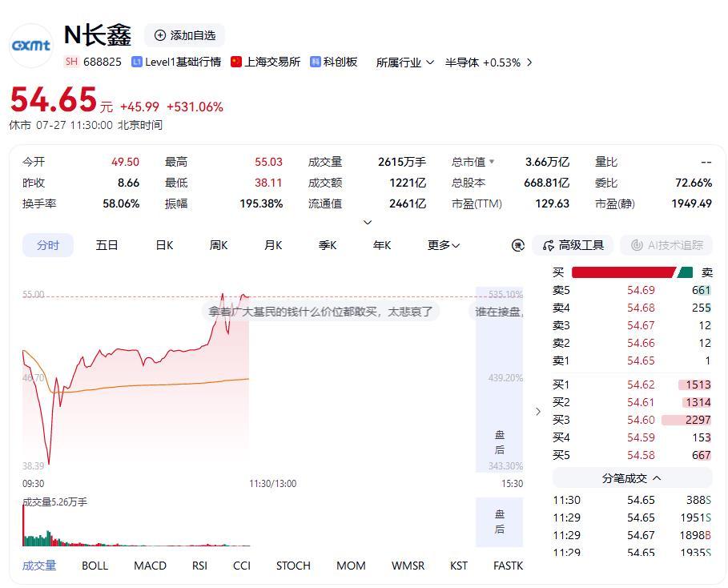Click the 11:30 trade row 388S
This screenshot has width=728, height=588.
pos(632,500)
